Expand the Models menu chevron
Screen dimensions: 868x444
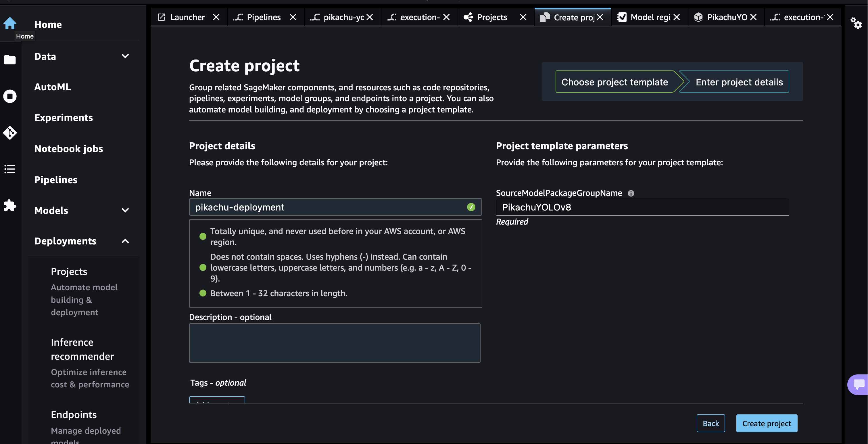(x=125, y=210)
